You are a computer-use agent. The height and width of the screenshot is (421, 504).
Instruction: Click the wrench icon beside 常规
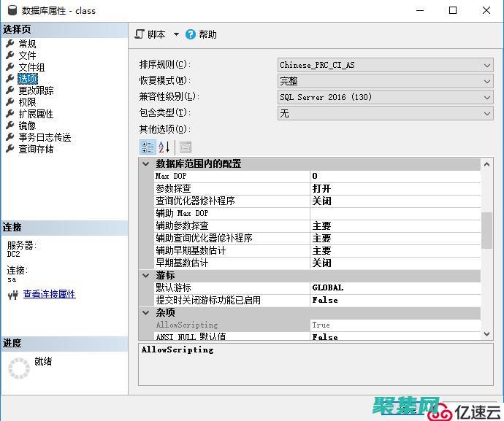(x=10, y=44)
